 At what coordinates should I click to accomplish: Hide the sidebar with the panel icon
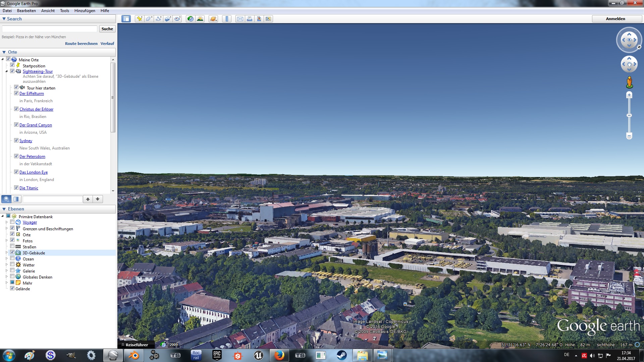[x=126, y=19]
